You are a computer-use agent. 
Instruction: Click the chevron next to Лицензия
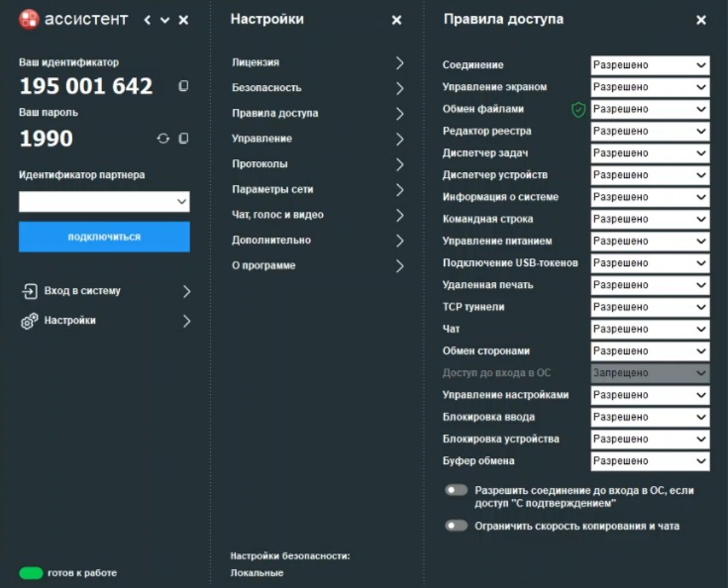(400, 63)
